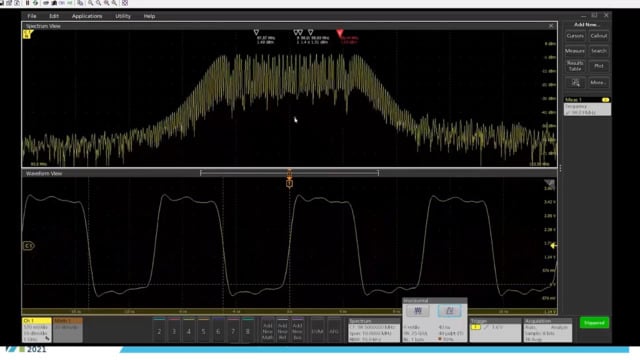This screenshot has height=360, width=640.
Task: Turn on channel 2
Action: 159,331
